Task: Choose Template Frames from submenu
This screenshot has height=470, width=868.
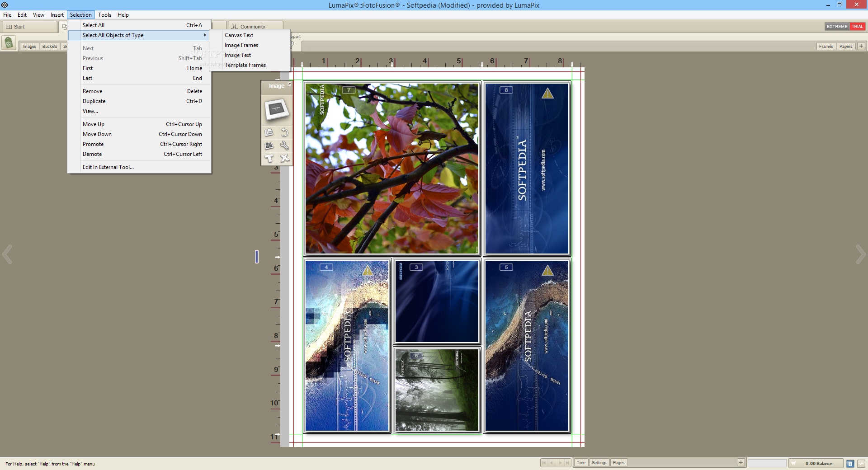Action: click(x=250, y=65)
